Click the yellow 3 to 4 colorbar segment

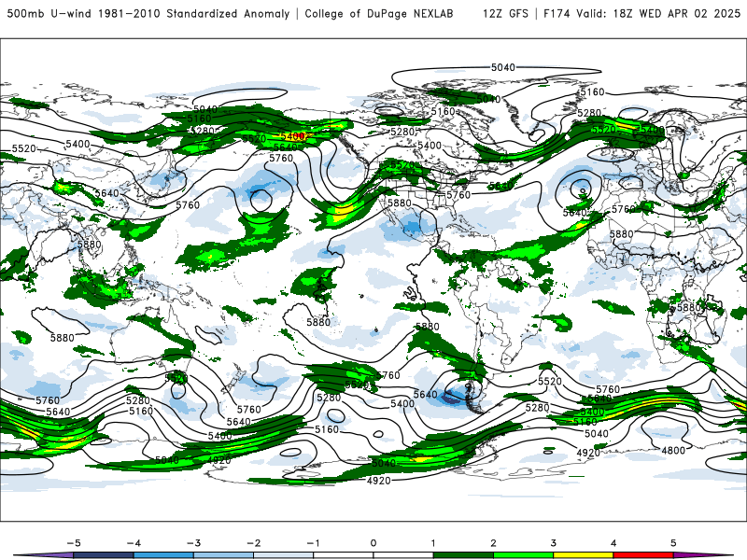[x=583, y=555]
